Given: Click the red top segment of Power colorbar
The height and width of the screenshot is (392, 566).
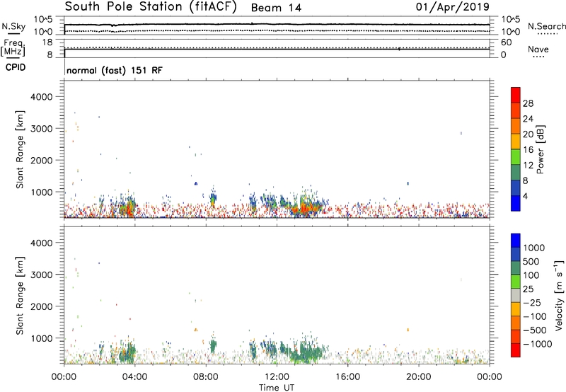Looking at the screenshot, I should pos(516,95).
